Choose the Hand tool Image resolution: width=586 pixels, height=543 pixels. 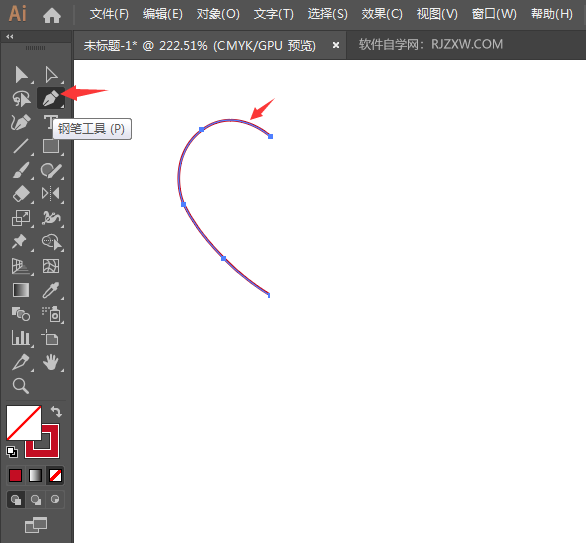tap(50, 362)
